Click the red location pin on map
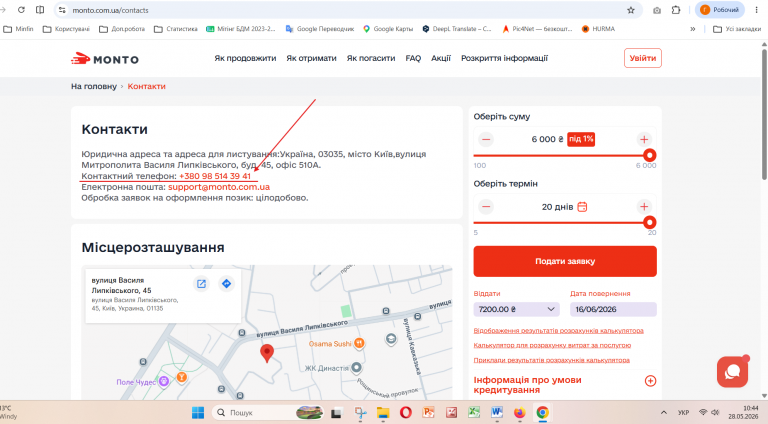This screenshot has height=424, width=768. 266,353
